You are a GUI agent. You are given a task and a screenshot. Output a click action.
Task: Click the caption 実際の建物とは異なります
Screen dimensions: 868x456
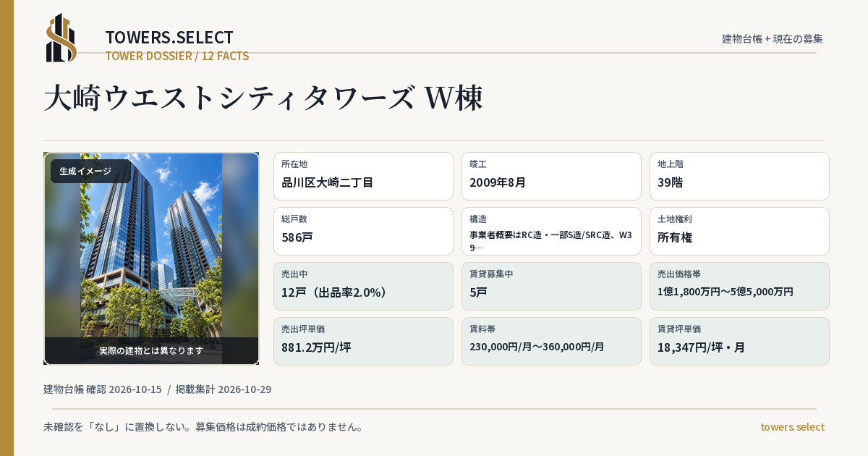click(x=151, y=350)
